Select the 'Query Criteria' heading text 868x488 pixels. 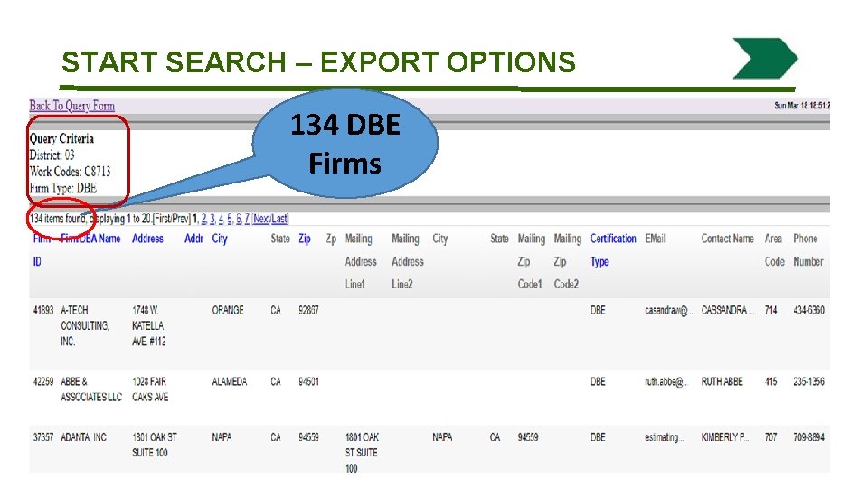pyautogui.click(x=61, y=139)
